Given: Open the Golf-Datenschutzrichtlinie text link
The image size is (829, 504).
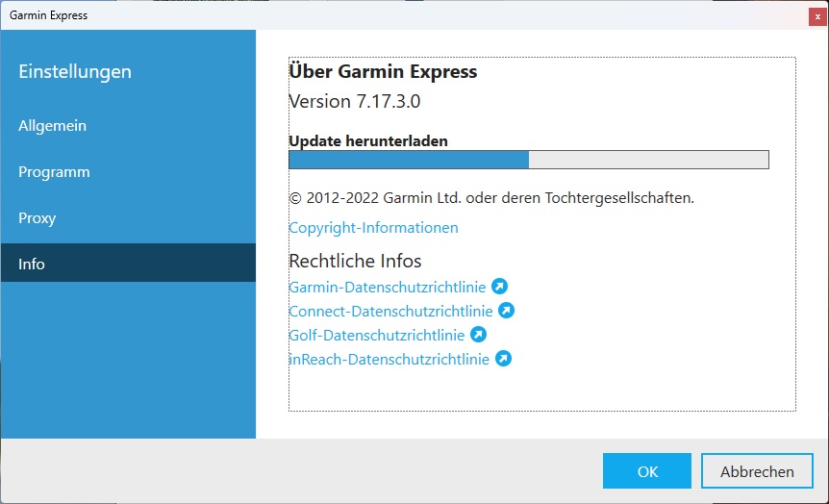Looking at the screenshot, I should (x=377, y=335).
